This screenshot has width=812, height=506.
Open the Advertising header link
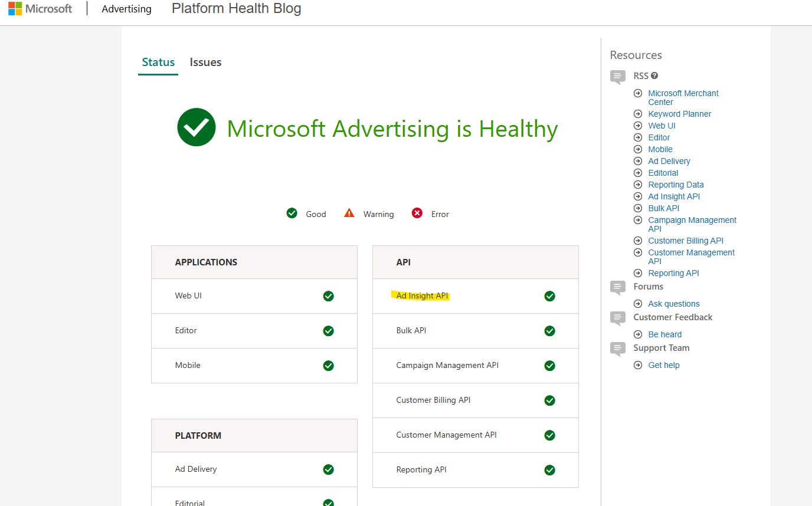pyautogui.click(x=126, y=9)
